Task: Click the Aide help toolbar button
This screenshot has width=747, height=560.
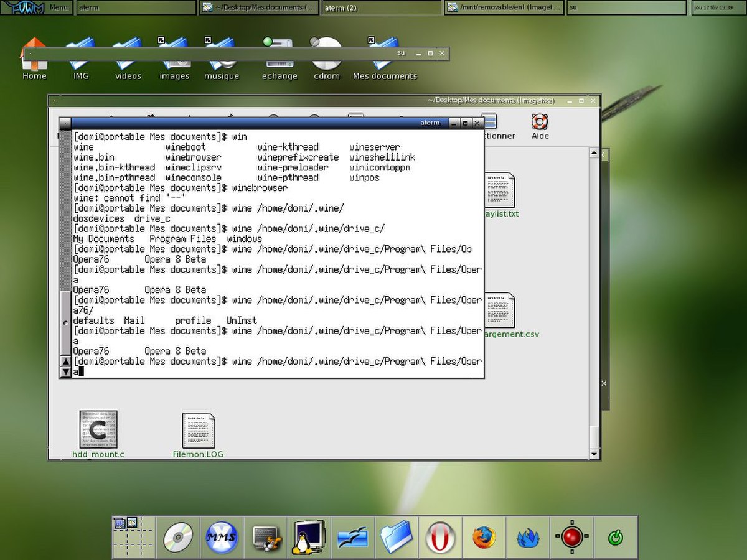Action: click(x=540, y=126)
